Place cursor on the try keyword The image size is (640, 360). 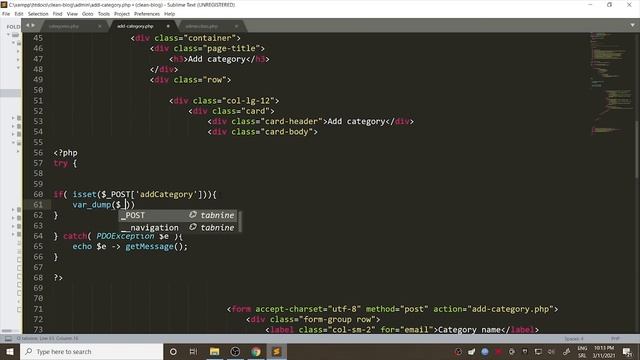(60, 163)
